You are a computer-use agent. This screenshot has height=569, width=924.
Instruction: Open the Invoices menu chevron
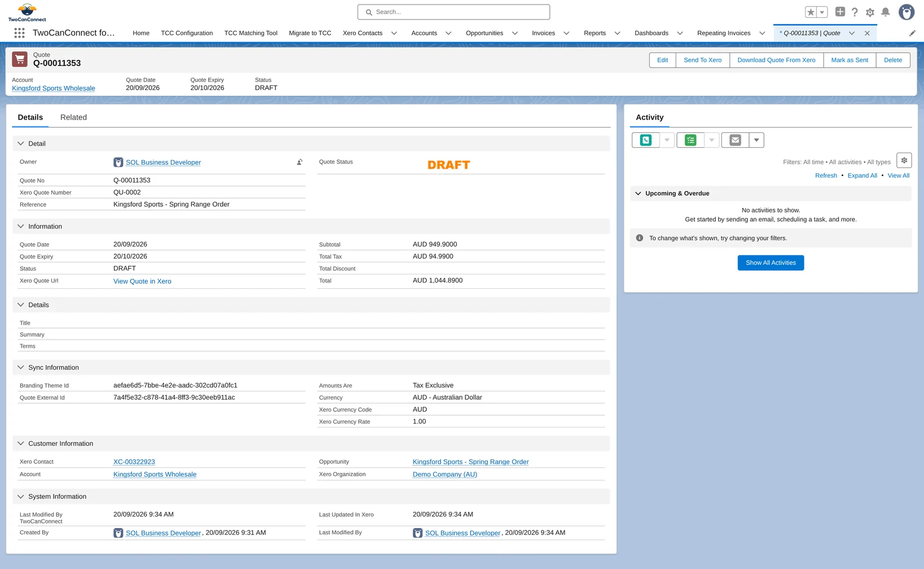coord(567,34)
